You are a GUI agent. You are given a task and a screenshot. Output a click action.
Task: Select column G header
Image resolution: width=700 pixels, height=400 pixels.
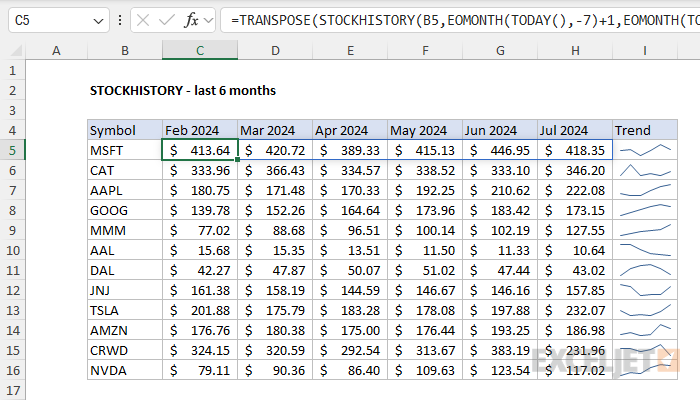(500, 50)
